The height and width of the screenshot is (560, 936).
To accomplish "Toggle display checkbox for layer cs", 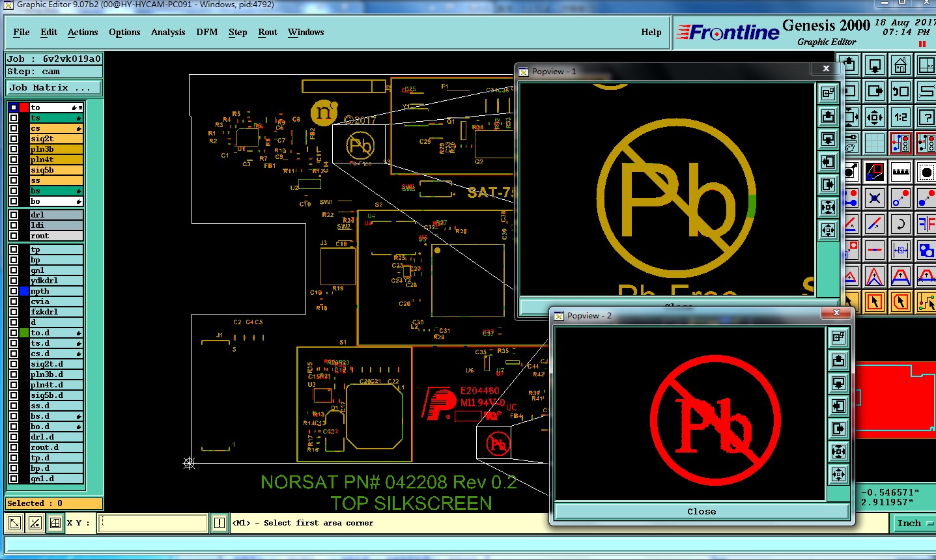I will (14, 128).
